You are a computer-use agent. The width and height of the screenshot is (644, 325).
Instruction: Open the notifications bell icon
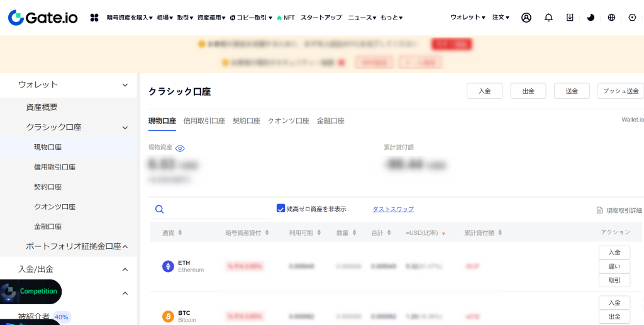548,18
